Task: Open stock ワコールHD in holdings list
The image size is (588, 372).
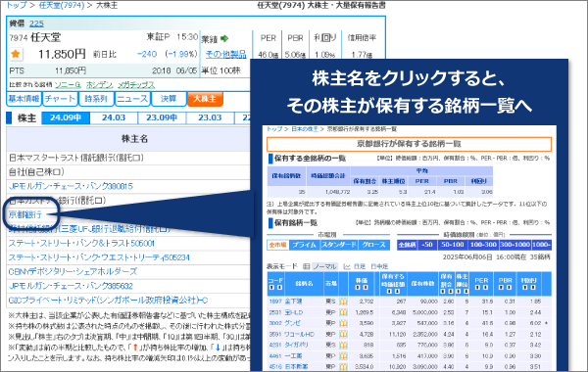Action: 299,334
